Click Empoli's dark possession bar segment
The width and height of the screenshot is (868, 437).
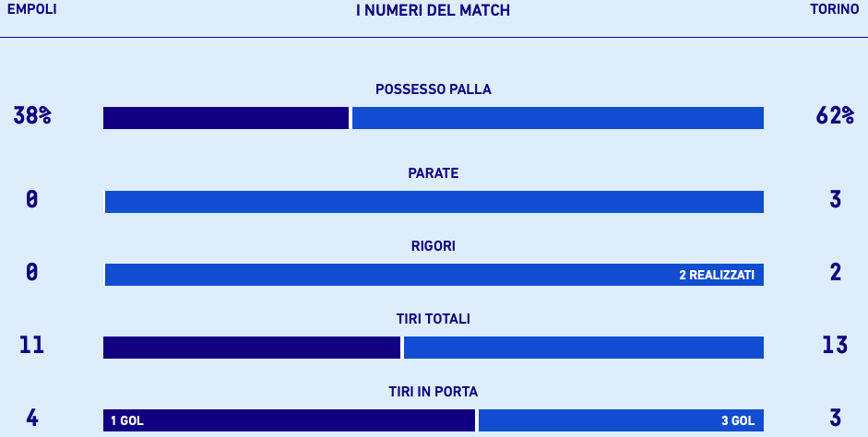[226, 118]
